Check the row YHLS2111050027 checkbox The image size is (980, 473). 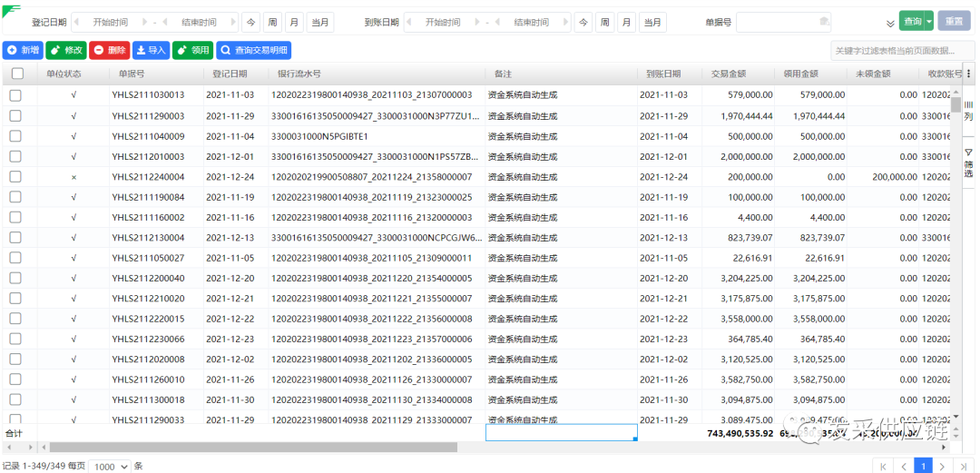pyautogui.click(x=15, y=258)
